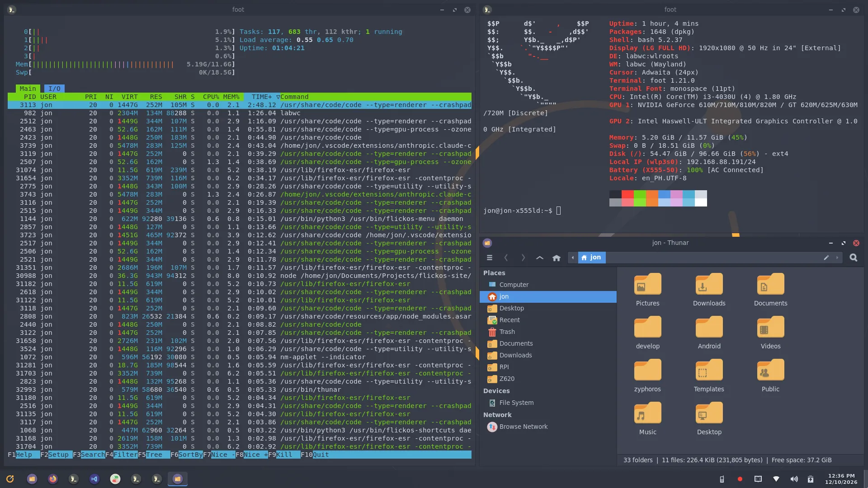Image resolution: width=868 pixels, height=488 pixels.
Task: Select htop row for /usr/bin/thunar process
Action: click(240, 389)
